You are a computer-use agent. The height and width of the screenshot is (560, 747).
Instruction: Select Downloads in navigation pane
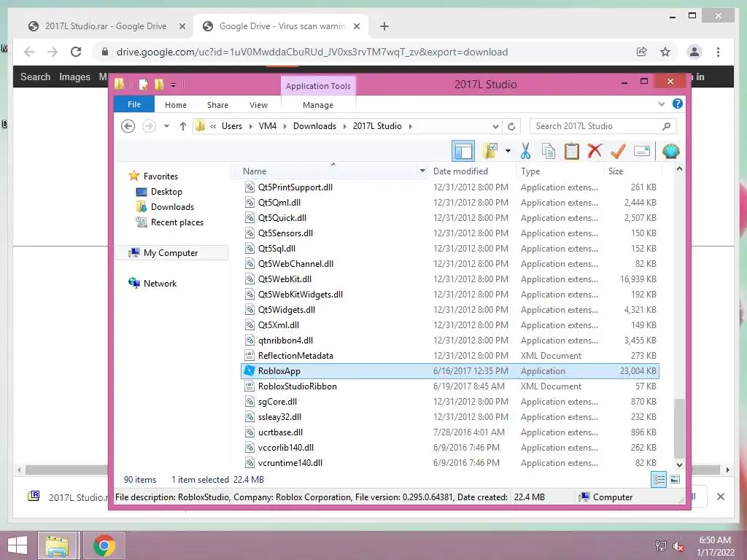pos(172,206)
